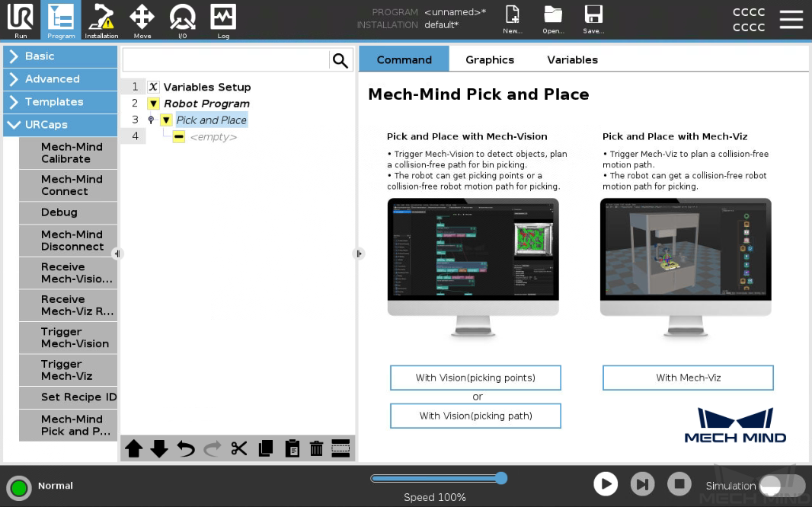Move selected node down
The width and height of the screenshot is (812, 507).
pyautogui.click(x=159, y=448)
